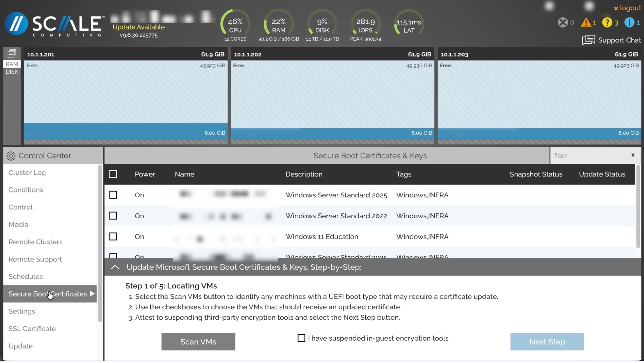
Task: Click the Update Available link
Action: [138, 27]
